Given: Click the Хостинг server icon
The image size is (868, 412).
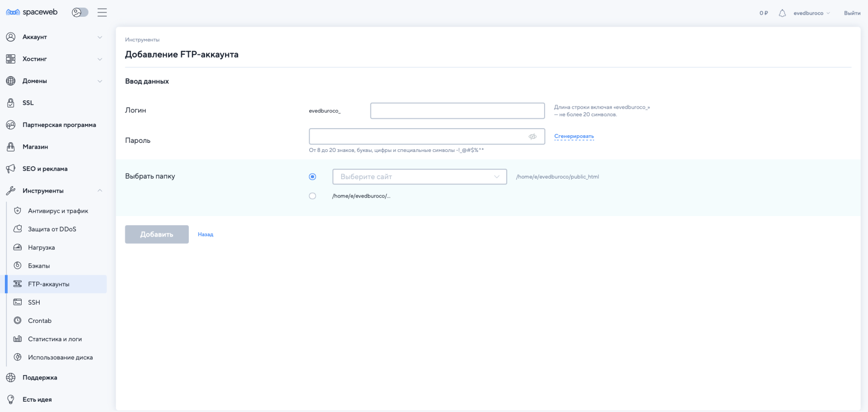Looking at the screenshot, I should (x=11, y=59).
